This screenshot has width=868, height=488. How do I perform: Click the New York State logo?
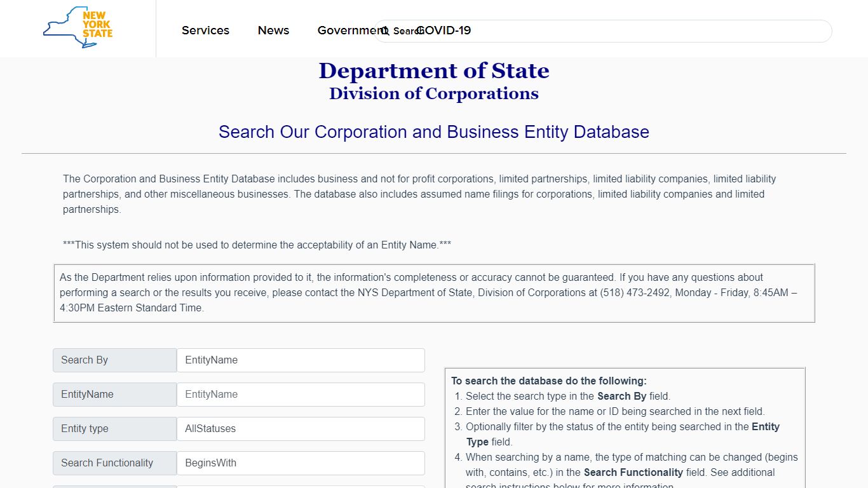(x=78, y=27)
